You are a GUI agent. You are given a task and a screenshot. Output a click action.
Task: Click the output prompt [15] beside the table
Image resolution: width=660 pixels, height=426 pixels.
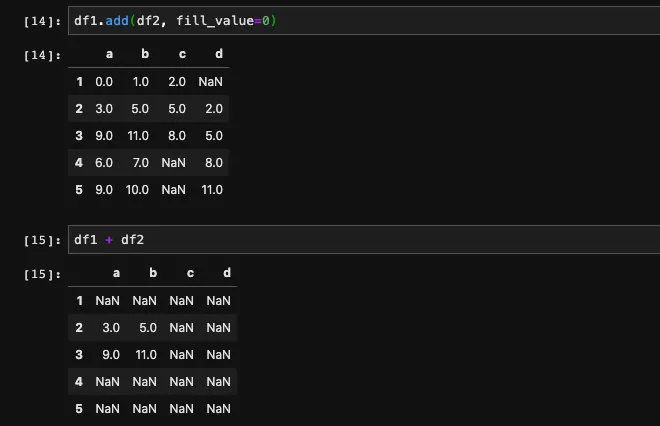click(x=43, y=274)
